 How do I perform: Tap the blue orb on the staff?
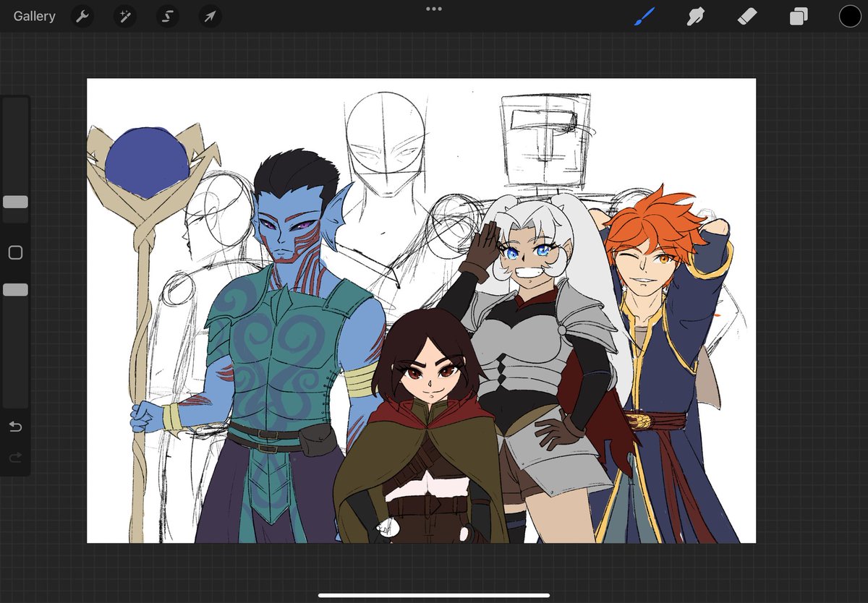point(146,162)
